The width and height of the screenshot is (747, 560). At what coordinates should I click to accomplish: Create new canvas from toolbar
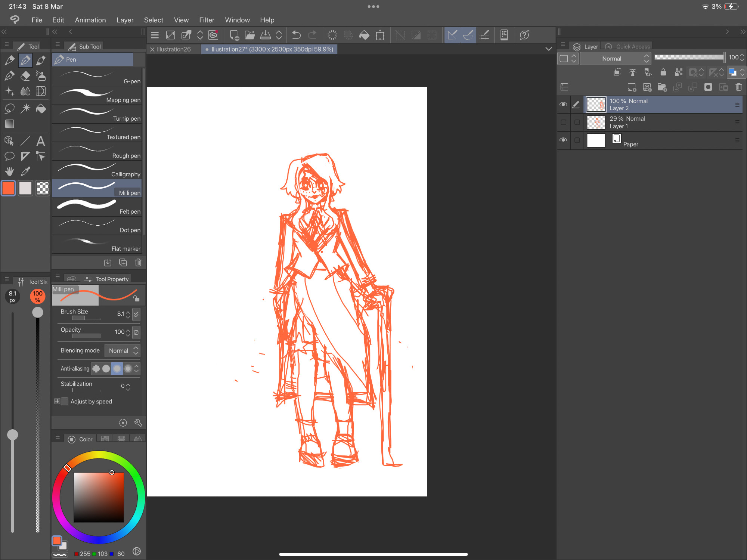(x=234, y=35)
